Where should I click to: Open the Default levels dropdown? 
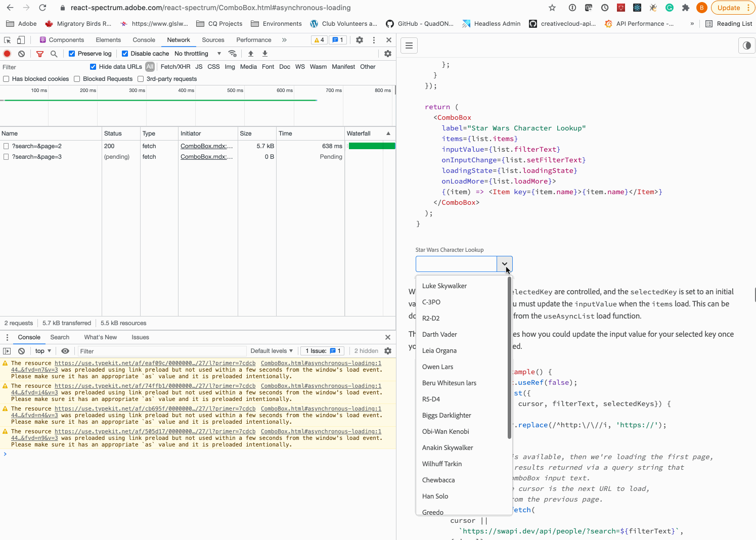pyautogui.click(x=272, y=351)
